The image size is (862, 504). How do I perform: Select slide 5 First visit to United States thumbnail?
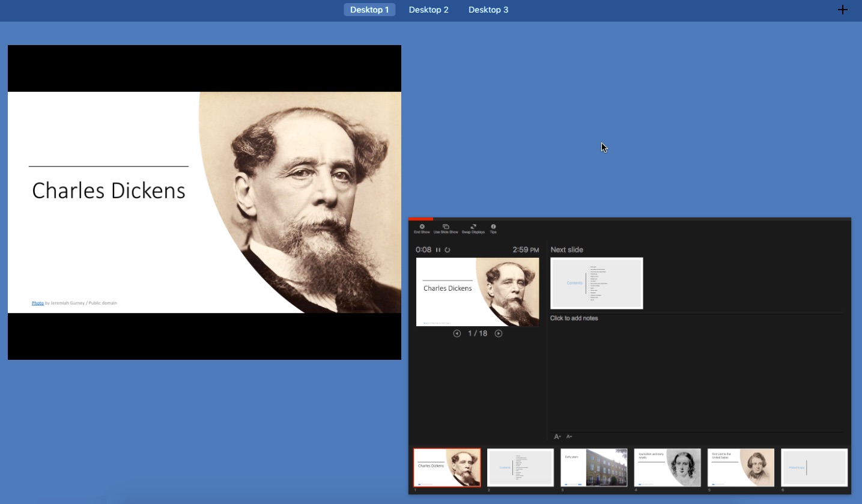(741, 467)
